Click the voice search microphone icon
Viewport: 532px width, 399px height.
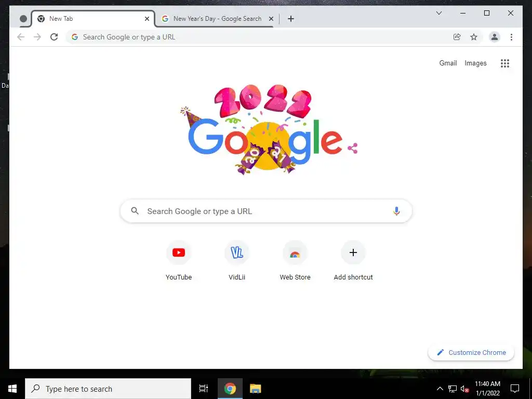pos(396,211)
